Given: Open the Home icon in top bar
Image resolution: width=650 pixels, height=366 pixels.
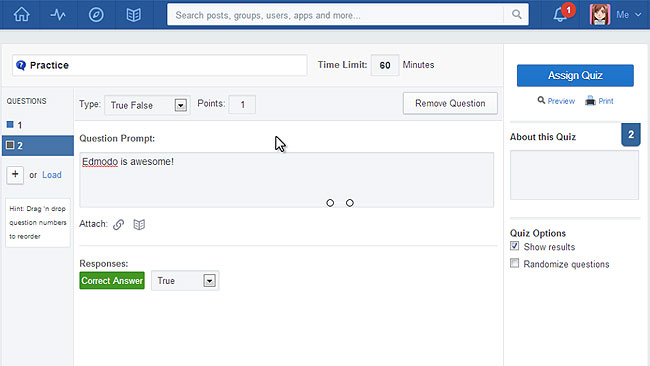Looking at the screenshot, I should coord(21,15).
